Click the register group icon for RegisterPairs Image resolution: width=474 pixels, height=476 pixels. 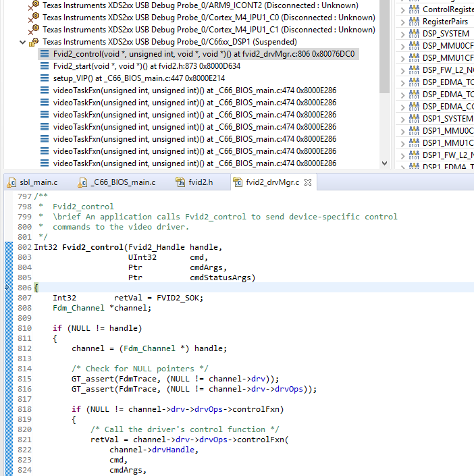coord(414,22)
